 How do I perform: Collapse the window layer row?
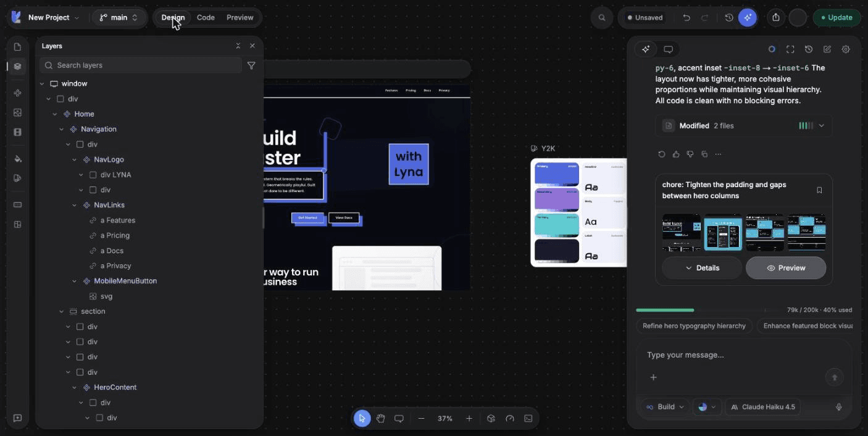42,83
